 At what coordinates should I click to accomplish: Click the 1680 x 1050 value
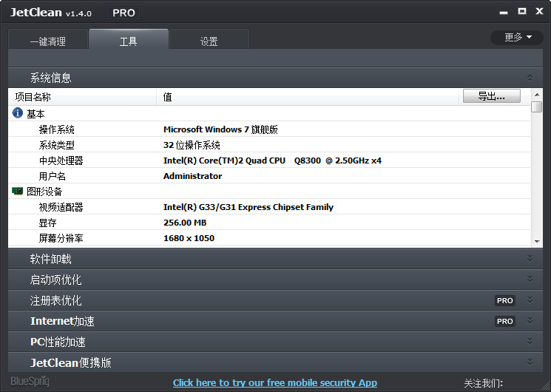click(x=189, y=238)
